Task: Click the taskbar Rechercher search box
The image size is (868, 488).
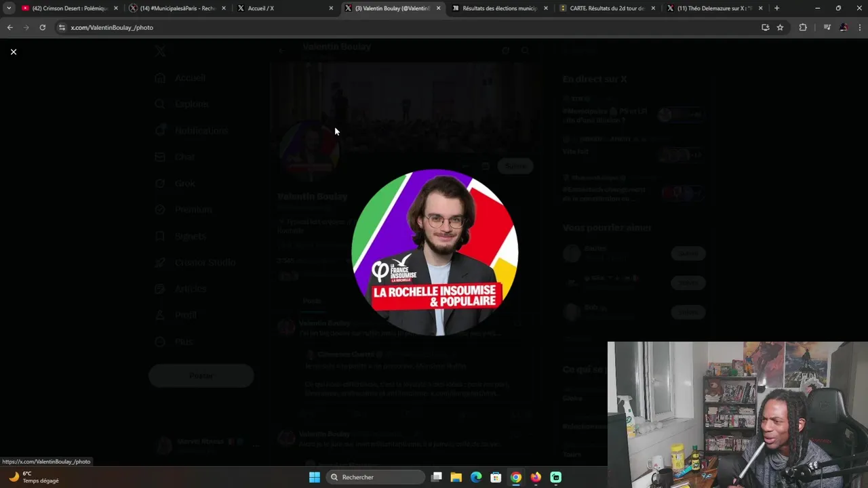Action: point(376,477)
